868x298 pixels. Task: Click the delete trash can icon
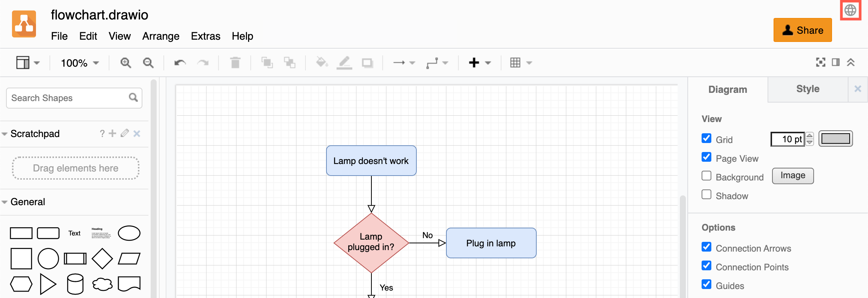(x=235, y=63)
